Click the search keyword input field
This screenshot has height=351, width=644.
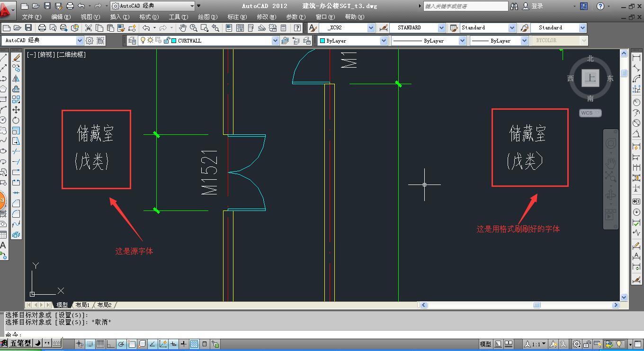click(x=465, y=6)
